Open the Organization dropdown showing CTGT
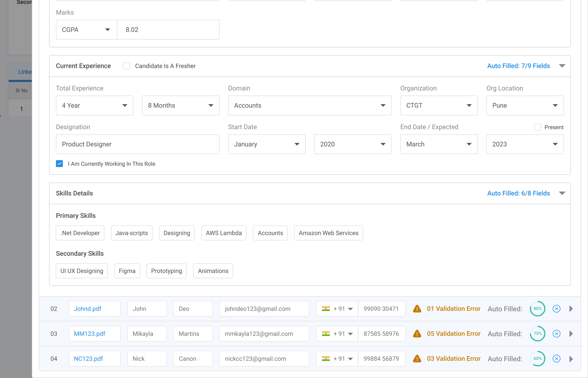588x378 pixels. coord(439,106)
